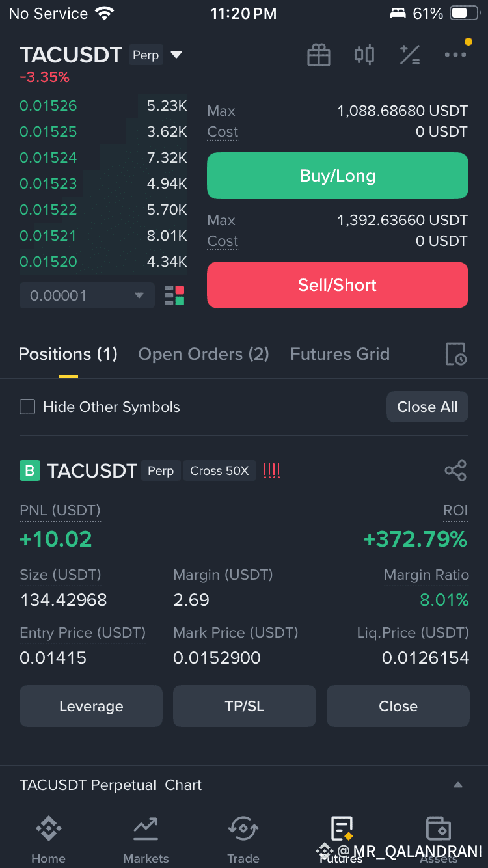Open the TACUSDT pair selector arrow
The height and width of the screenshot is (868, 488).
tap(176, 55)
